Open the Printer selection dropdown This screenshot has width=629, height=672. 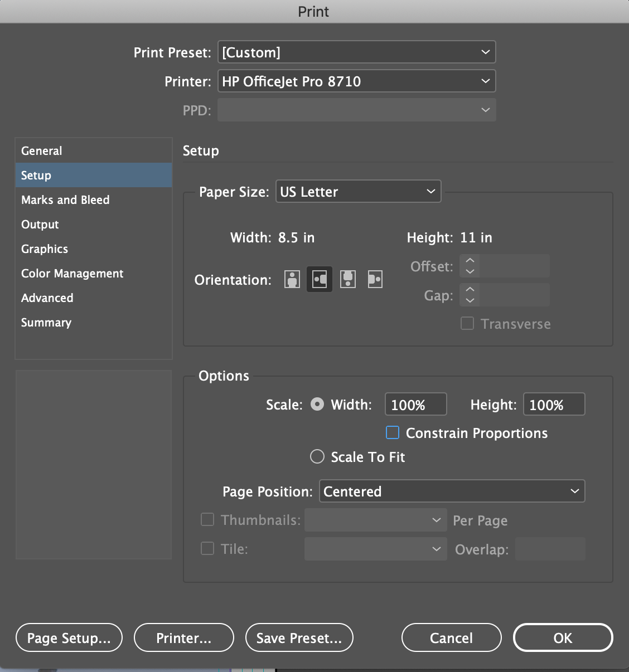tap(356, 81)
